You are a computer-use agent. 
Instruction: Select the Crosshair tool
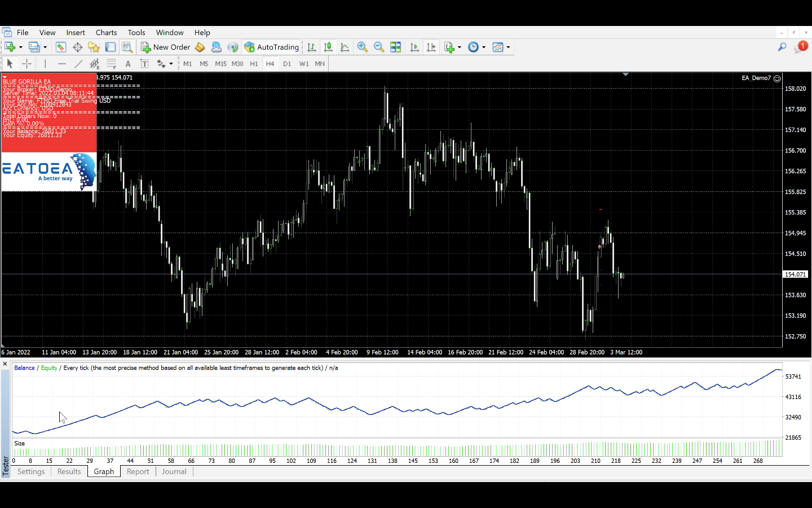(x=27, y=64)
